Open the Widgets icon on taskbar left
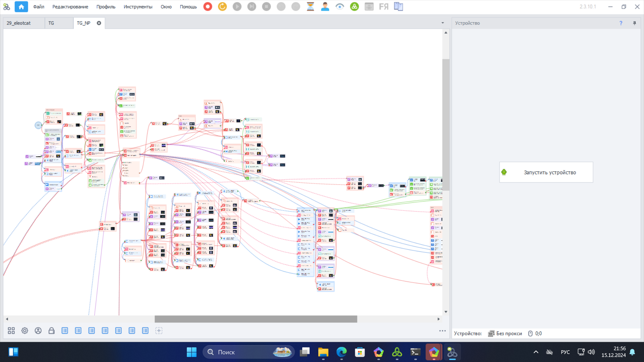Screen dimensions: 644x362 [x=13, y=352]
